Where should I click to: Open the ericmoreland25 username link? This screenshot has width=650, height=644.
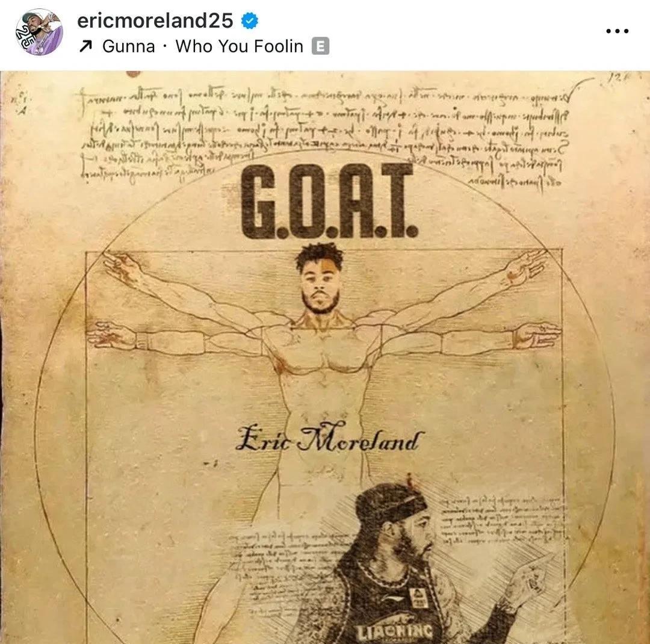[x=155, y=20]
